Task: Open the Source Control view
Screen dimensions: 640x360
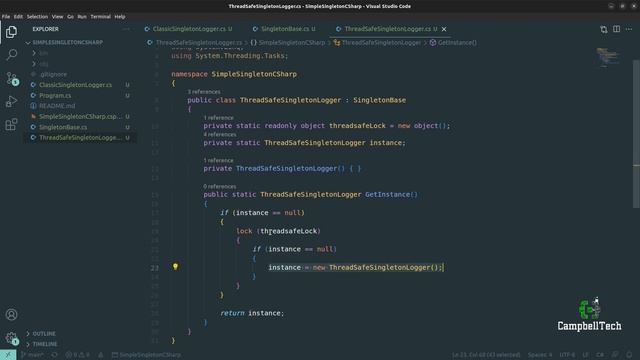Action: [11, 78]
